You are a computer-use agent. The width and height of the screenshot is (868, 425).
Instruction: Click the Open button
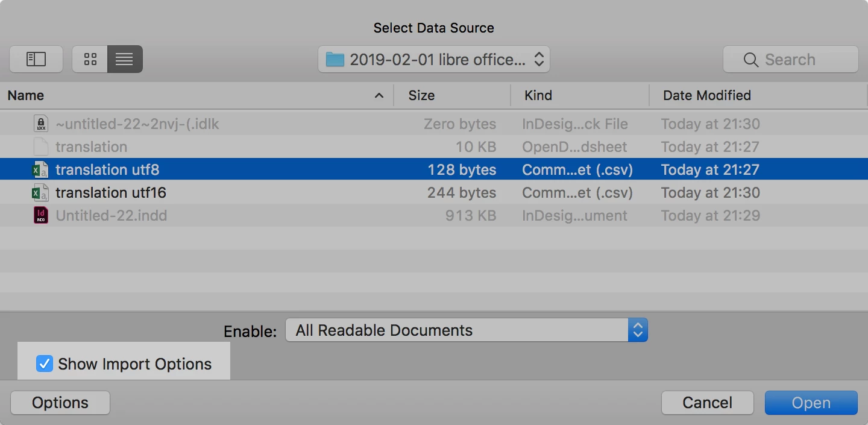pos(811,403)
